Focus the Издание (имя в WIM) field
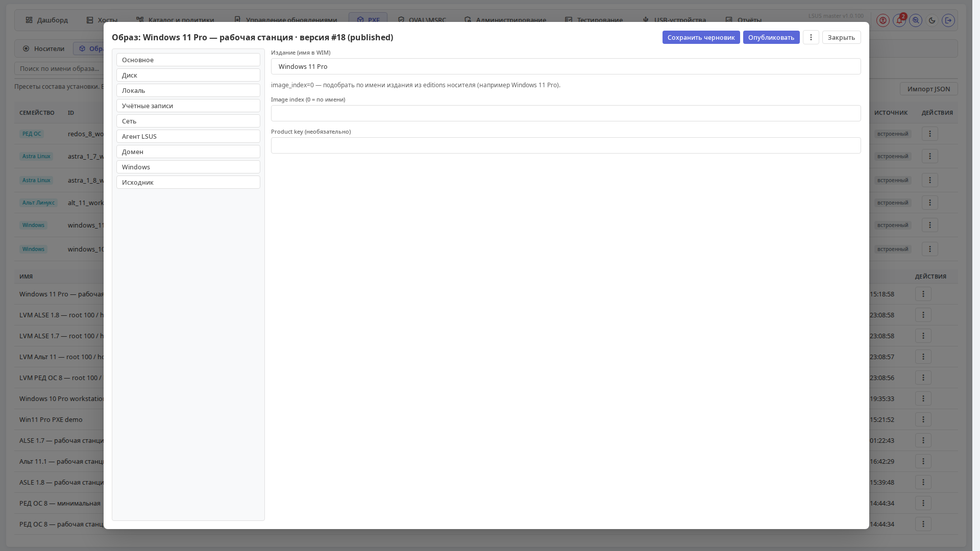The width and height of the screenshot is (980, 551). click(566, 66)
